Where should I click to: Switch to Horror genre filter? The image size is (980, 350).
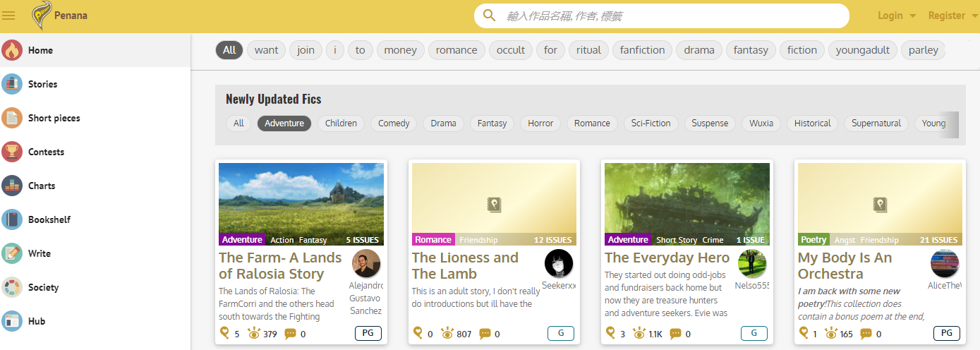540,123
